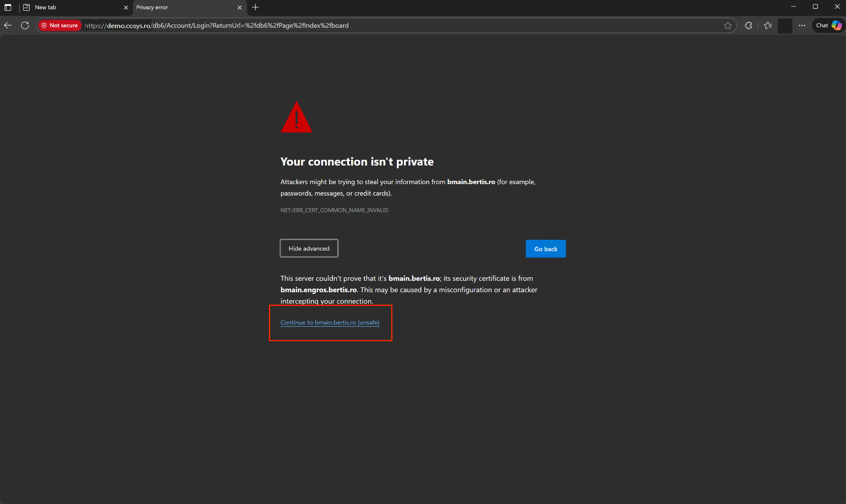This screenshot has height=504, width=846.
Task: Open the Favorites list icon
Action: pyautogui.click(x=768, y=26)
